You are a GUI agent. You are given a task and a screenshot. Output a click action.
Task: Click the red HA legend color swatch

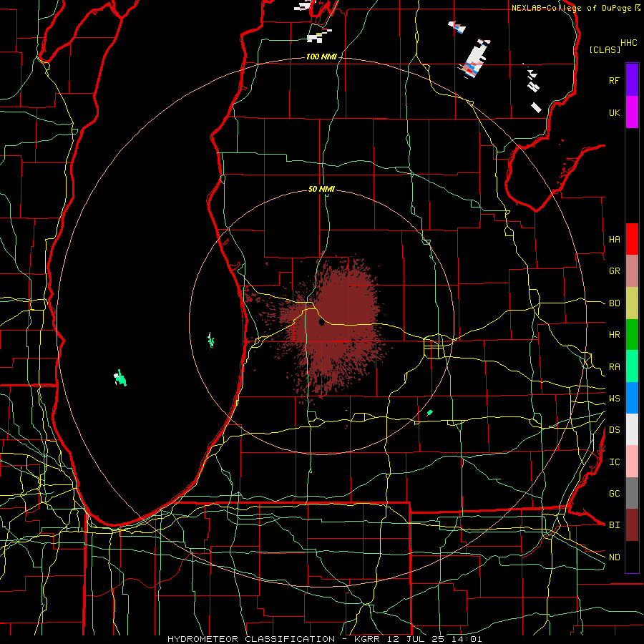[632, 239]
